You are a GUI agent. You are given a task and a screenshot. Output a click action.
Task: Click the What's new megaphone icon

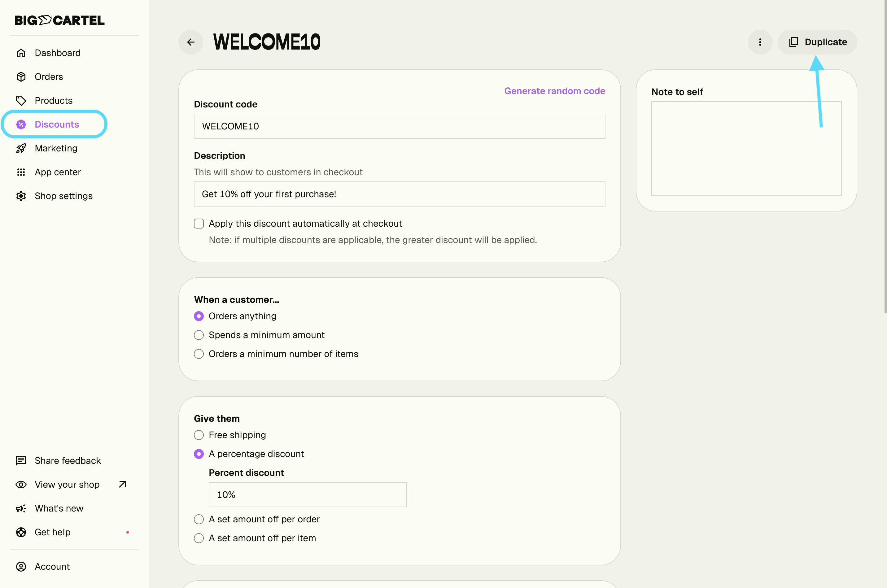click(x=21, y=508)
